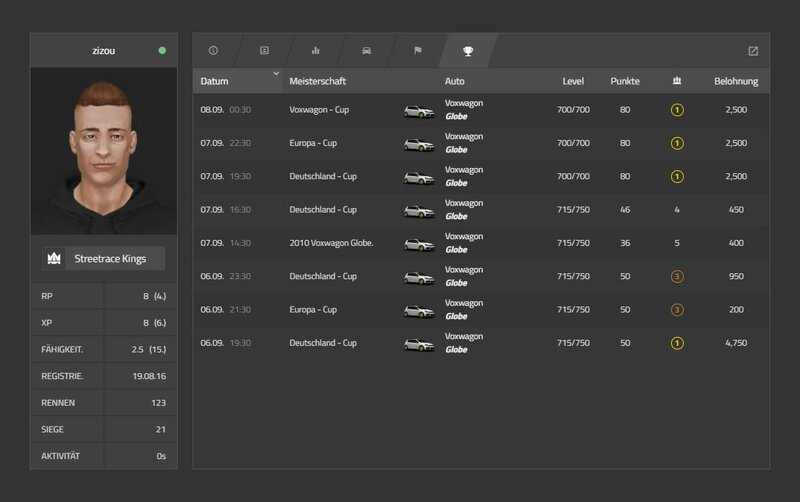Sort table by Punkte column header
The width and height of the screenshot is (800, 502).
tap(625, 81)
